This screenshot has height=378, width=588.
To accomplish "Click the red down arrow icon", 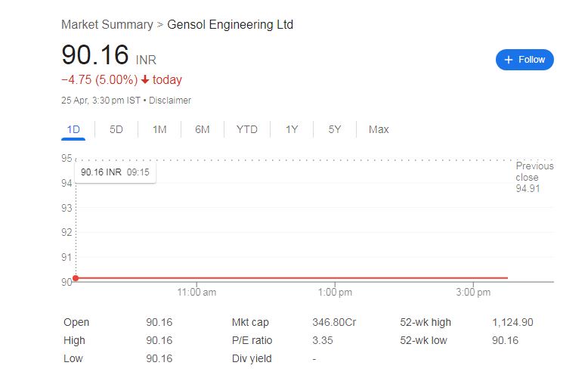I will coord(145,80).
